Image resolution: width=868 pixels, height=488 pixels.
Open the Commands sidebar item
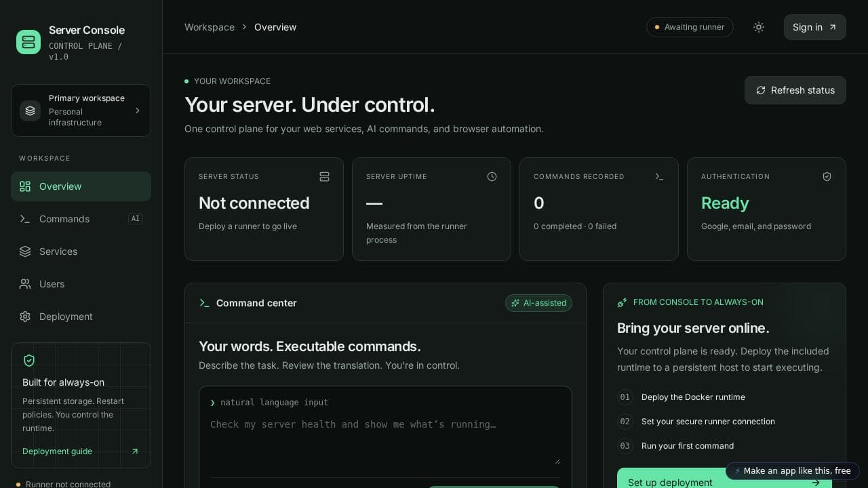click(81, 219)
